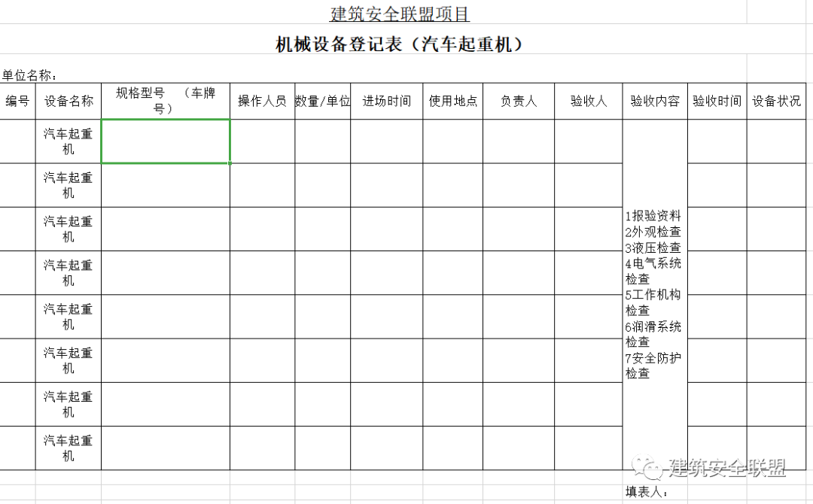Image resolution: width=813 pixels, height=504 pixels.
Task: Select the 设备名称 column header
Action: pyautogui.click(x=69, y=101)
